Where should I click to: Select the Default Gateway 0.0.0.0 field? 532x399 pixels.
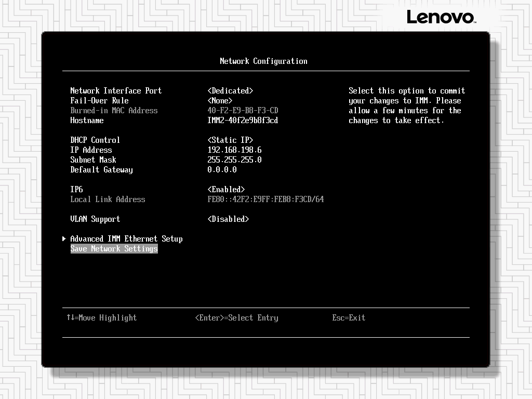[x=222, y=170]
